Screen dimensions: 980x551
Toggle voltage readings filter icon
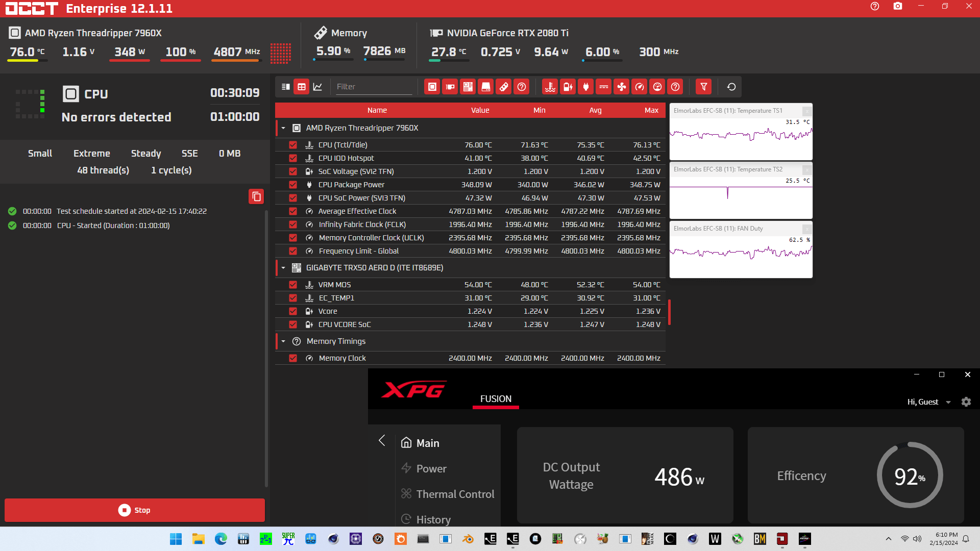click(x=568, y=87)
